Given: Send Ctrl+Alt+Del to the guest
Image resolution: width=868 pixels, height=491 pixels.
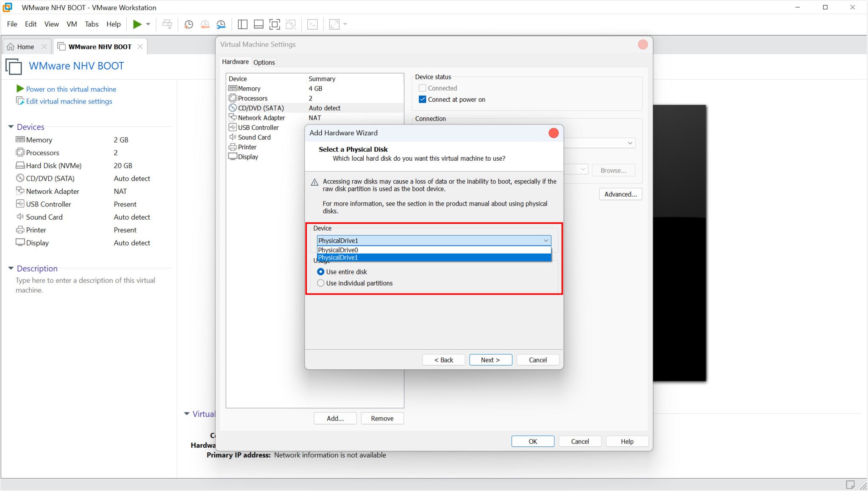Looking at the screenshot, I should point(167,24).
